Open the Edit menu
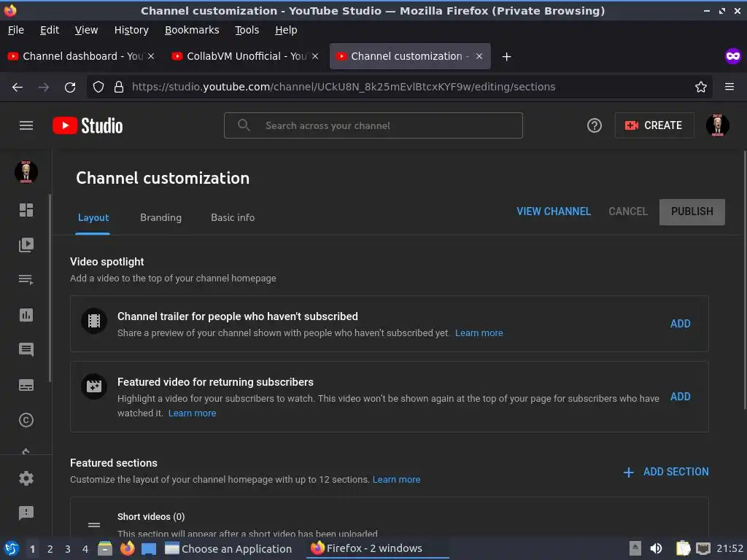Screen dimensions: 747x560 (50, 30)
